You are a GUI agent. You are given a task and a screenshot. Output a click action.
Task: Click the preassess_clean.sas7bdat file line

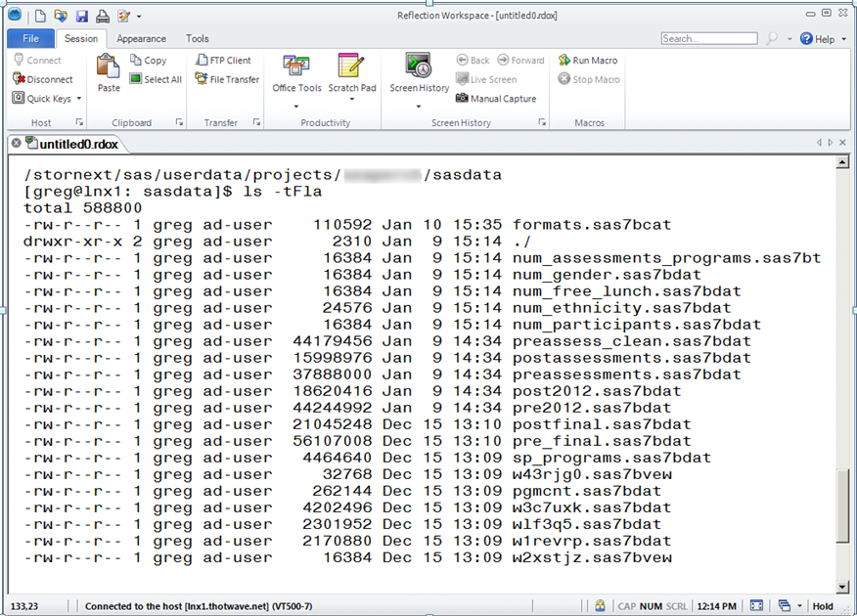387,341
